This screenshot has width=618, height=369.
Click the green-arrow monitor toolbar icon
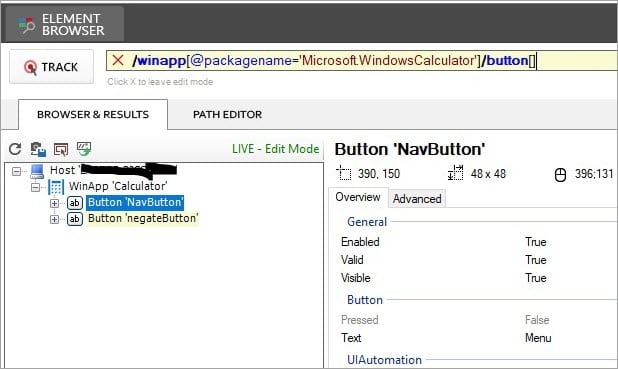(x=84, y=149)
